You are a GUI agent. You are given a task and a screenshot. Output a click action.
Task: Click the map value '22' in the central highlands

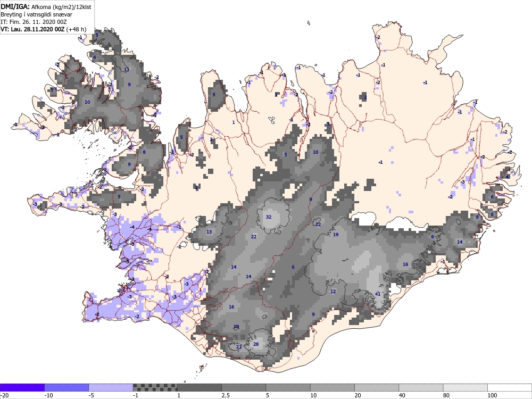tap(254, 237)
